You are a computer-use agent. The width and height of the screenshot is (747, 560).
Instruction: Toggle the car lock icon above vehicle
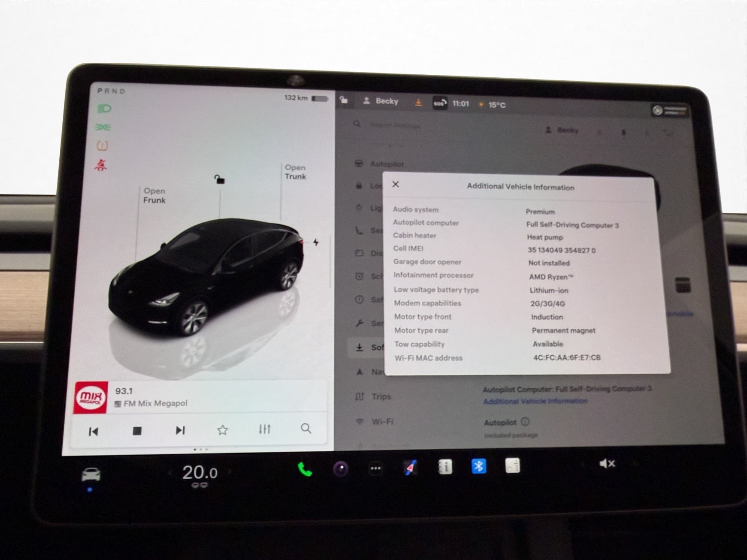[x=219, y=180]
